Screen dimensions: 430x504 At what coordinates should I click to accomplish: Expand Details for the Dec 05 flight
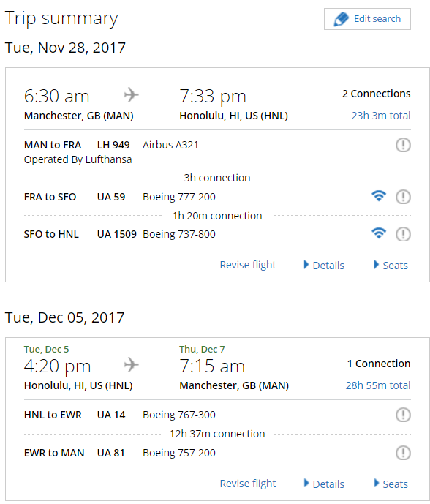324,484
